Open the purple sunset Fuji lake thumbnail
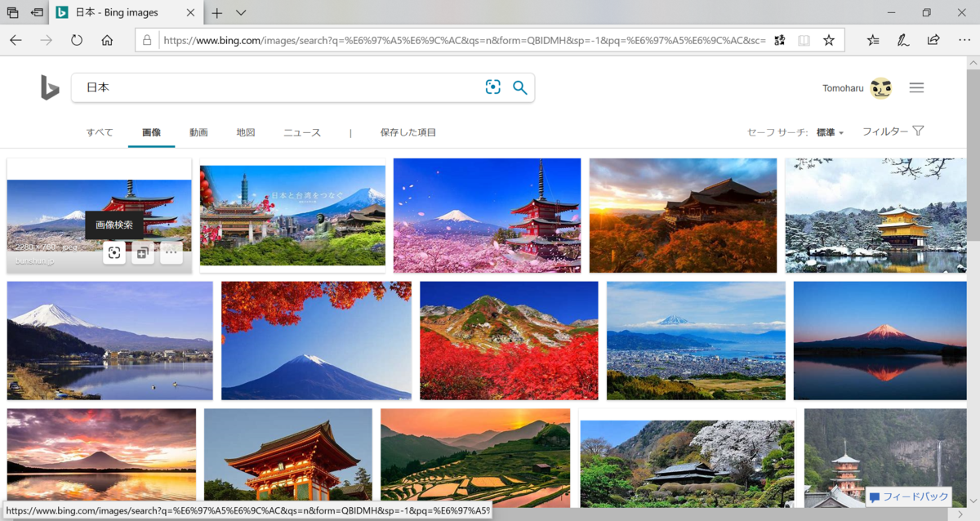The height and width of the screenshot is (521, 980). click(101, 455)
